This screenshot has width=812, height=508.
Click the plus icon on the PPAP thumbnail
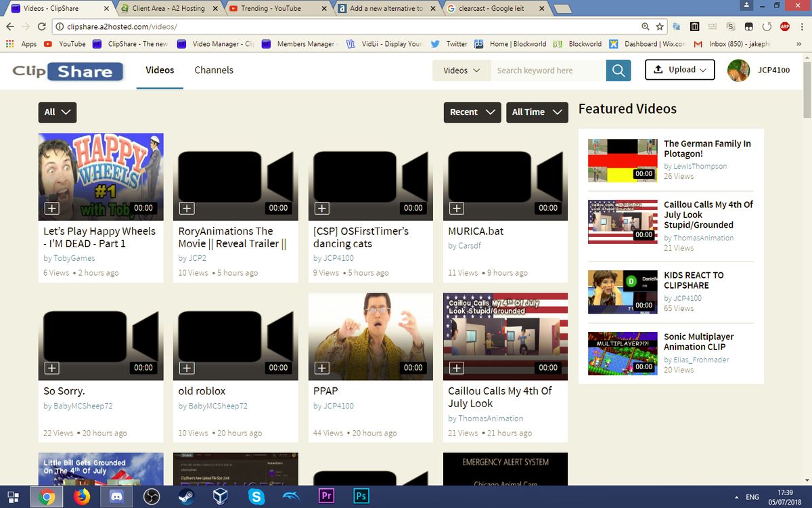click(321, 368)
